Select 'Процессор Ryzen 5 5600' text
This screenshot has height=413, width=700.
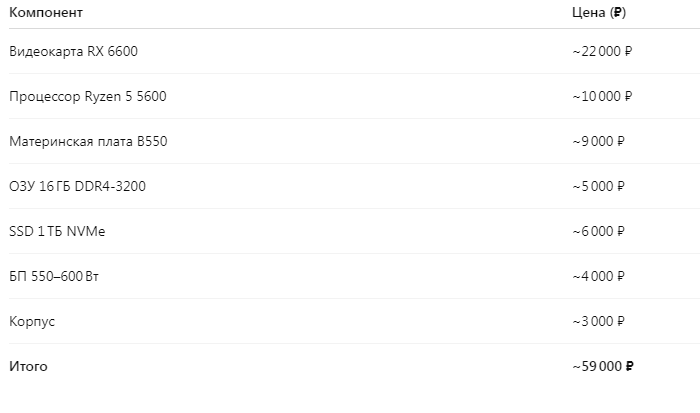pos(87,96)
